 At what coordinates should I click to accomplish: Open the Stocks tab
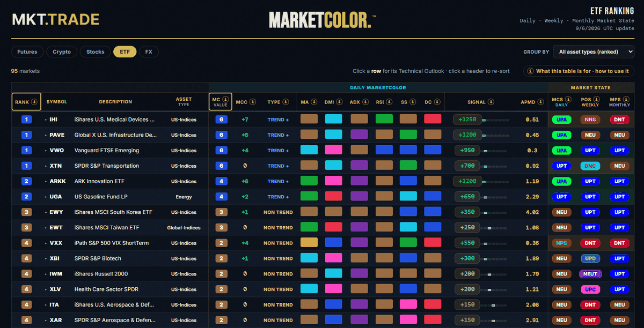point(95,52)
